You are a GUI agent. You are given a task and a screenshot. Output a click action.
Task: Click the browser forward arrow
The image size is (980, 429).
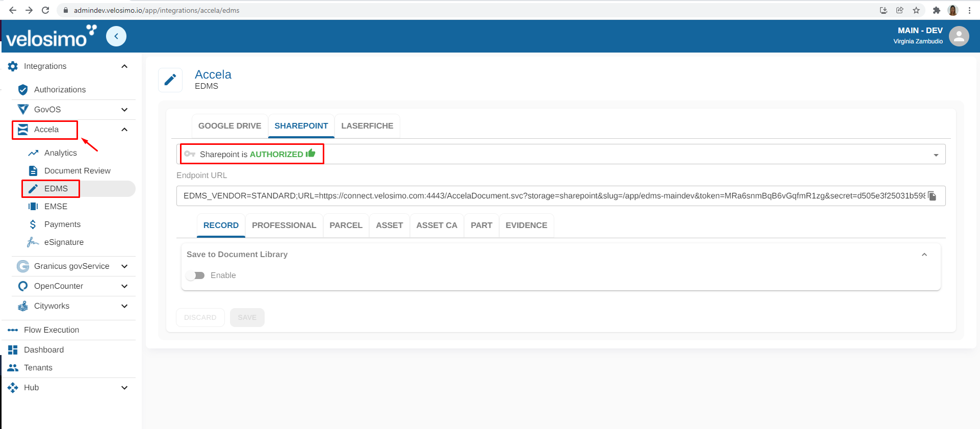click(29, 10)
